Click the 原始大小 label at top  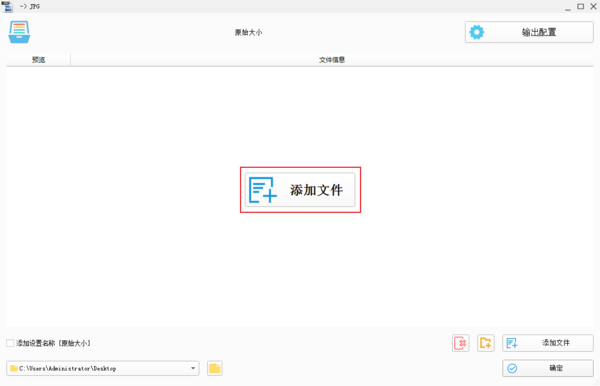coord(248,33)
